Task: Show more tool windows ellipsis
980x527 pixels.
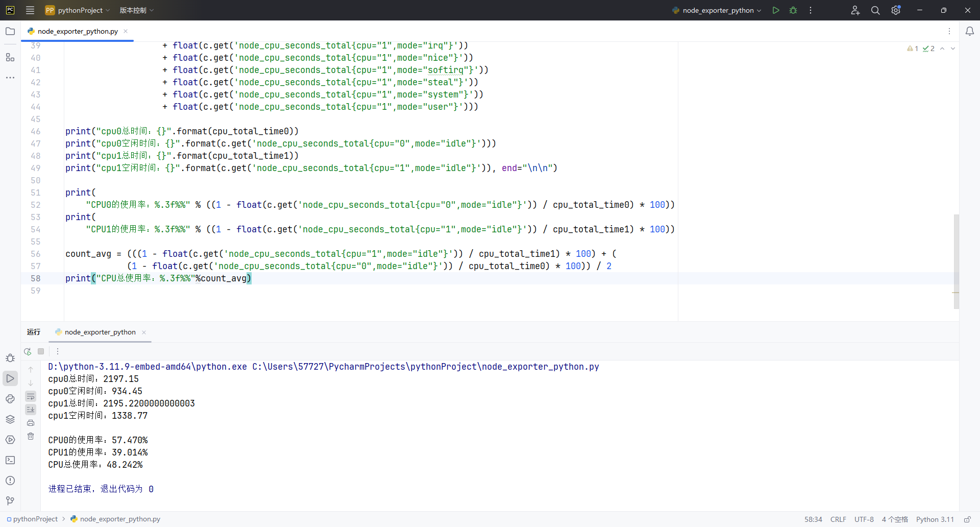Action: coord(10,78)
